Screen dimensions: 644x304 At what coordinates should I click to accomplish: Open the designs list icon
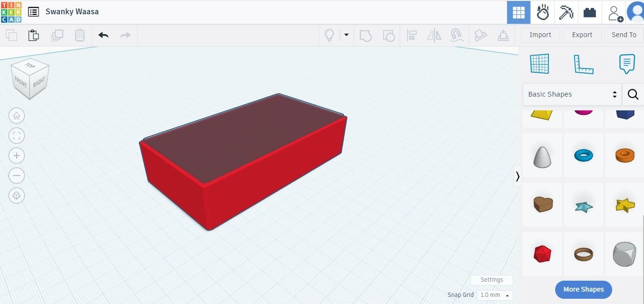33,12
